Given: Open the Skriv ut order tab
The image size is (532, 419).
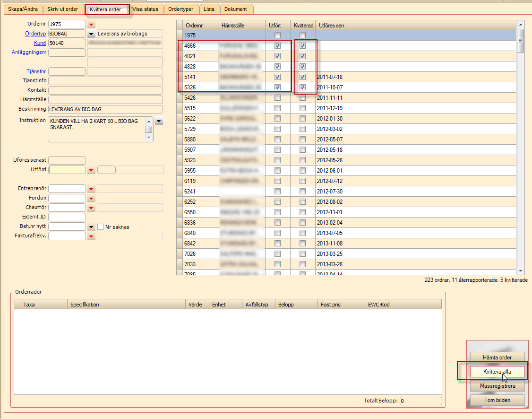Looking at the screenshot, I should 63,9.
